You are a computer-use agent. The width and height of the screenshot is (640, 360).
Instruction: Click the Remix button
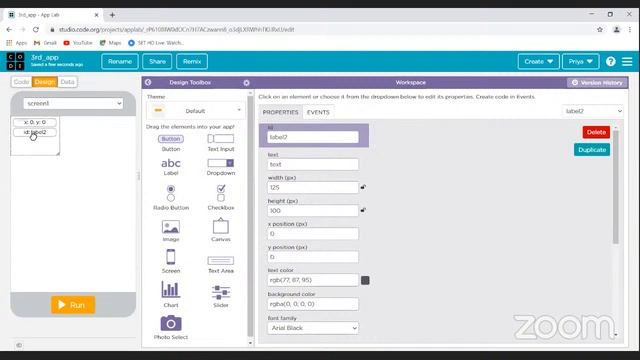[192, 62]
